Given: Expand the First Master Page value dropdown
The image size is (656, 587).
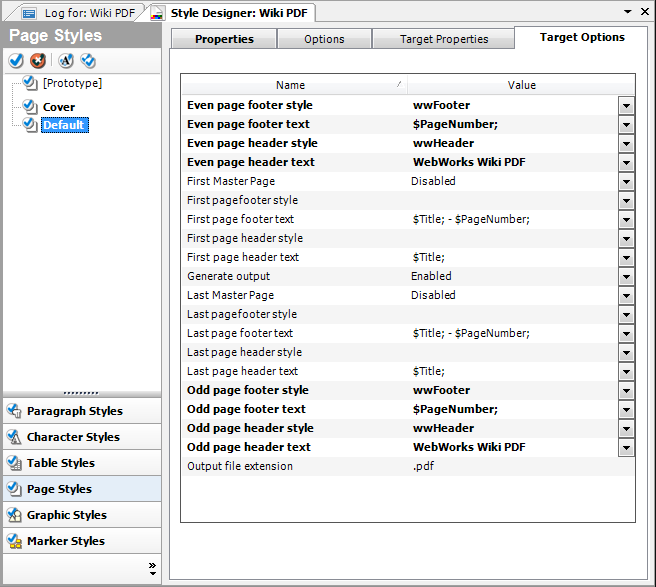Looking at the screenshot, I should 626,181.
